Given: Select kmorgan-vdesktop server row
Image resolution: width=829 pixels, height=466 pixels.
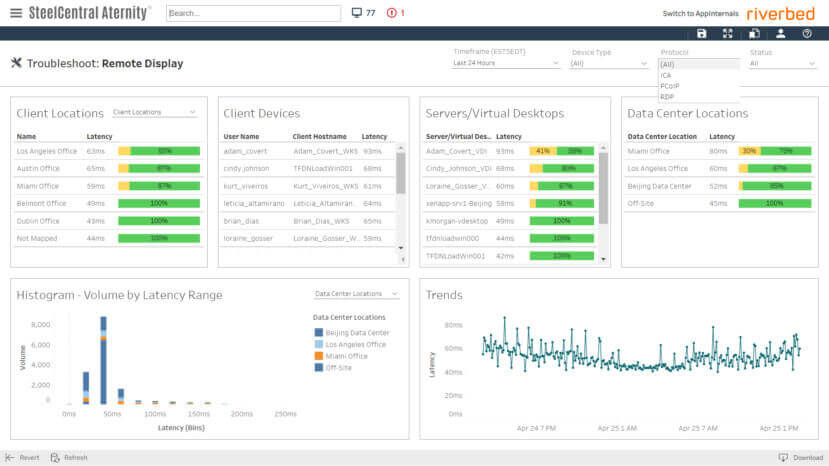Looking at the screenshot, I should pyautogui.click(x=510, y=221).
